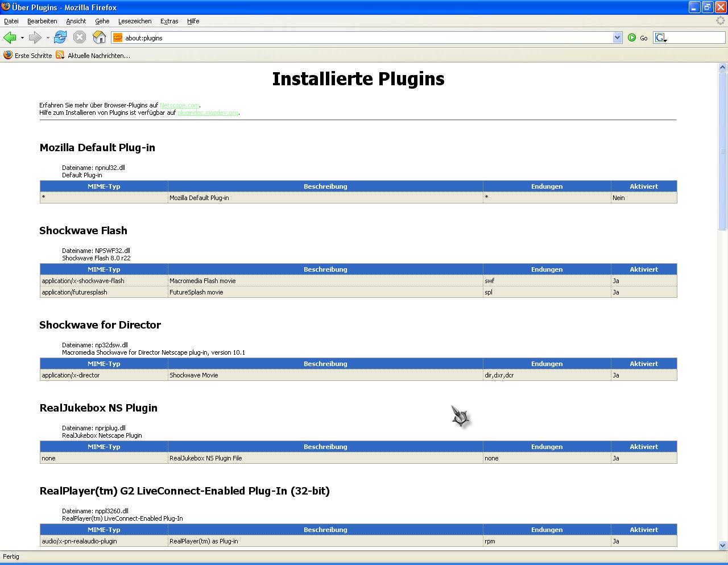Click the green Back arrow button
The height and width of the screenshot is (565, 728).
10,38
